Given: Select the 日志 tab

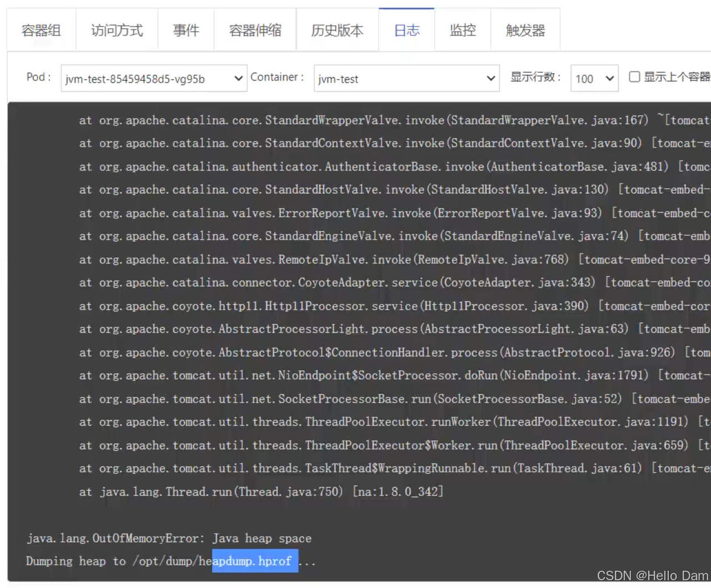Looking at the screenshot, I should 407,30.
